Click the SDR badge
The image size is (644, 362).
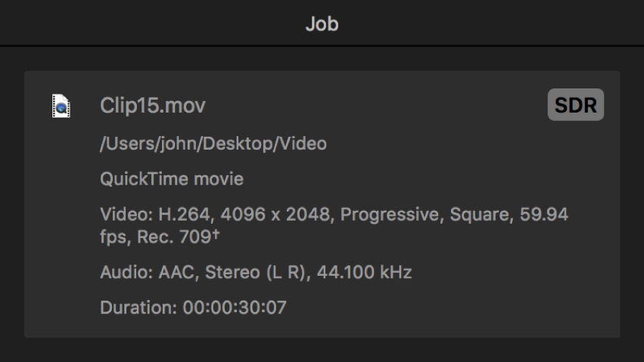click(x=575, y=106)
